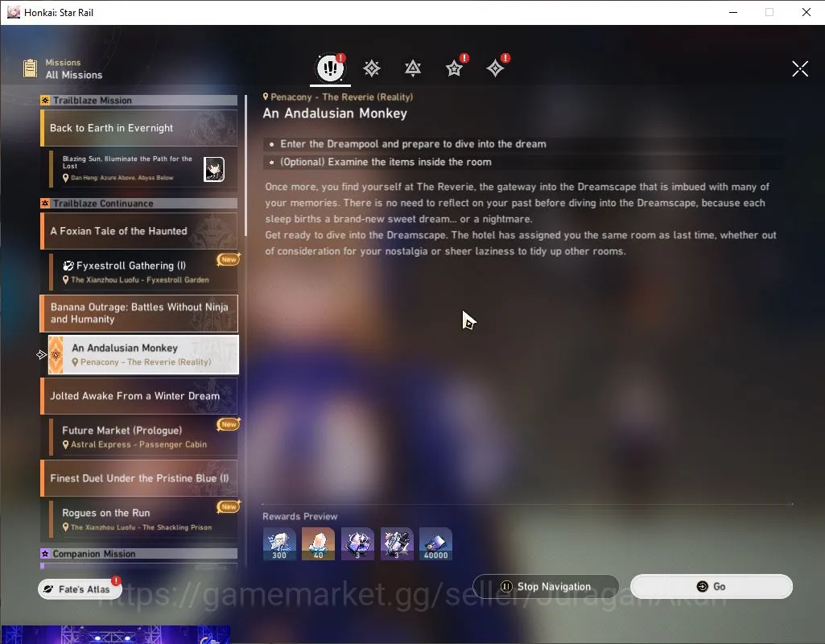Click the mission list scrollbar

pos(245,172)
